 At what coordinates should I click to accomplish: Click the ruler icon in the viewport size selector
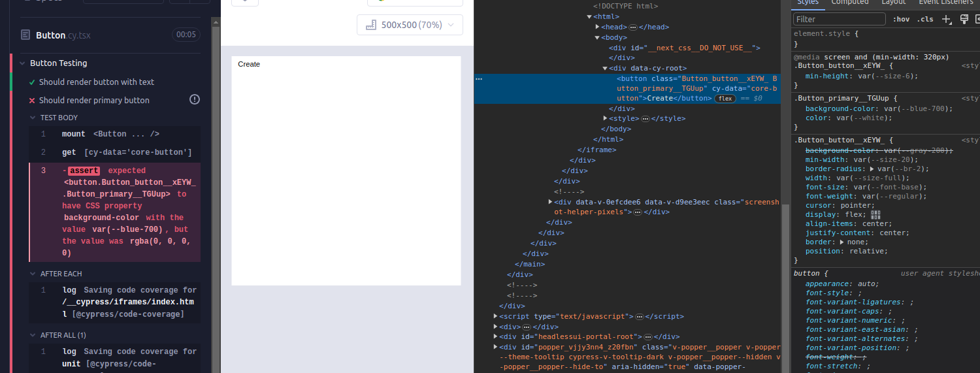click(x=370, y=25)
